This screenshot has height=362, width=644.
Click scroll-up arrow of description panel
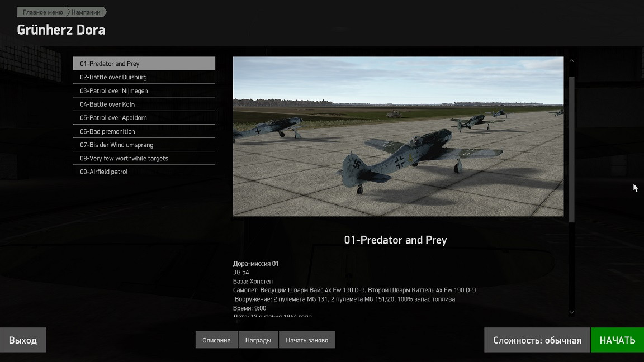pos(572,61)
